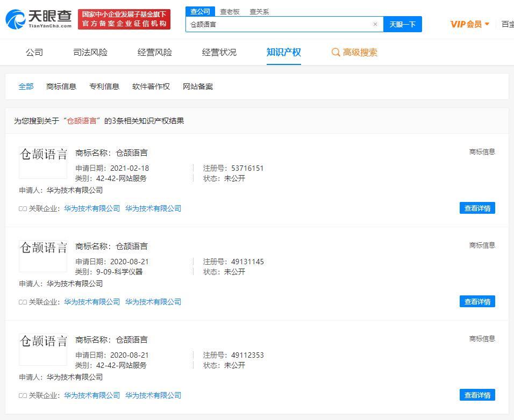Screen dimensions: 514x420
Task: Open second 华为技术有限公司 link in the 49131145 result
Action: (153, 302)
